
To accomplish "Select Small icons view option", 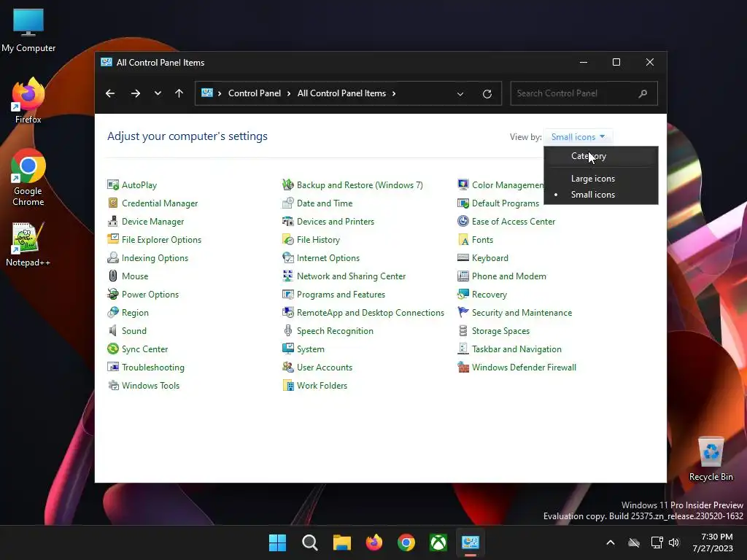I will (x=601, y=194).
